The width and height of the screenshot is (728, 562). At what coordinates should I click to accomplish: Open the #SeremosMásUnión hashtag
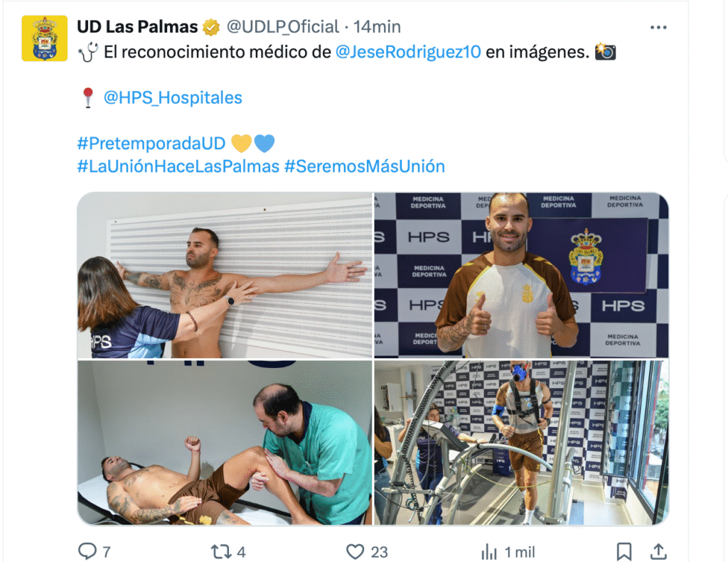tap(365, 166)
